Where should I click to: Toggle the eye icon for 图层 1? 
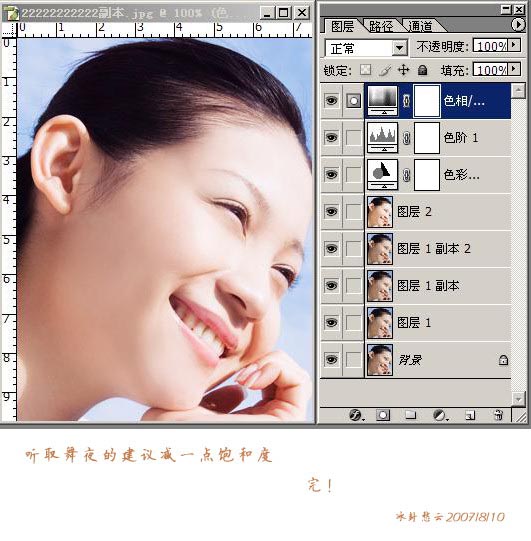click(x=331, y=323)
